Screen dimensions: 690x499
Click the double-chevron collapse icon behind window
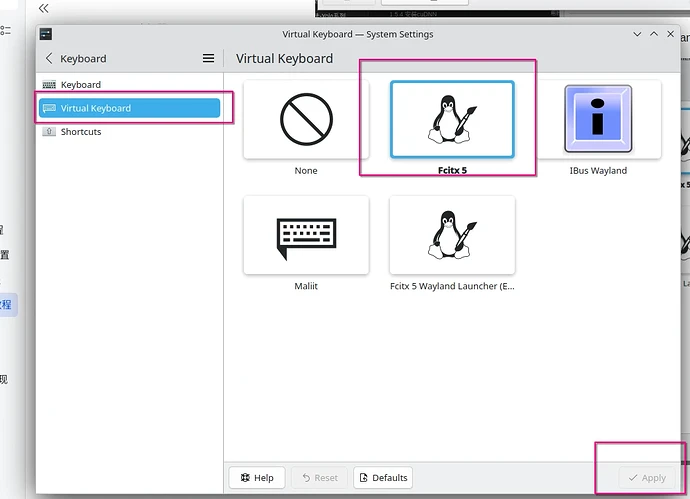[43, 8]
